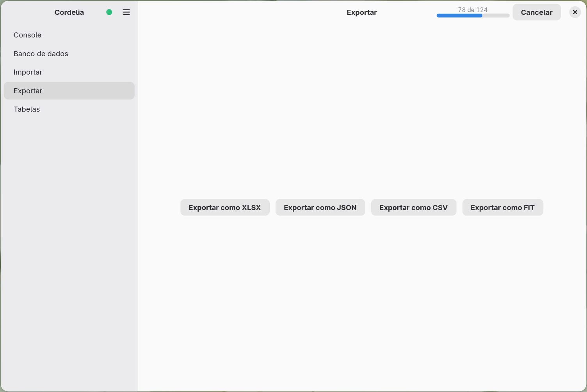Show the Tabelas page
This screenshot has width=587, height=392.
(69, 109)
